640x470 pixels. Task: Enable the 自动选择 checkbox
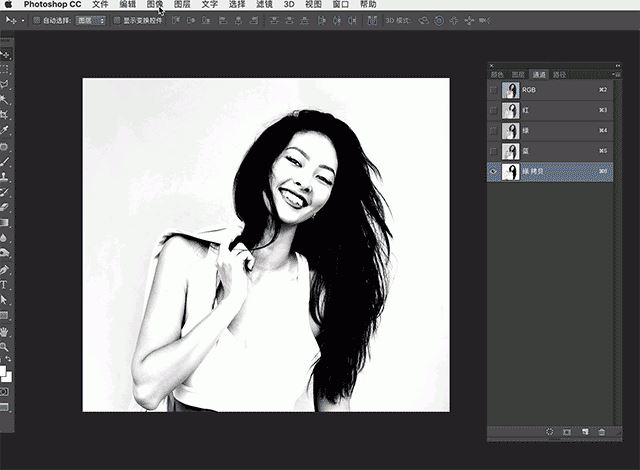[38, 19]
